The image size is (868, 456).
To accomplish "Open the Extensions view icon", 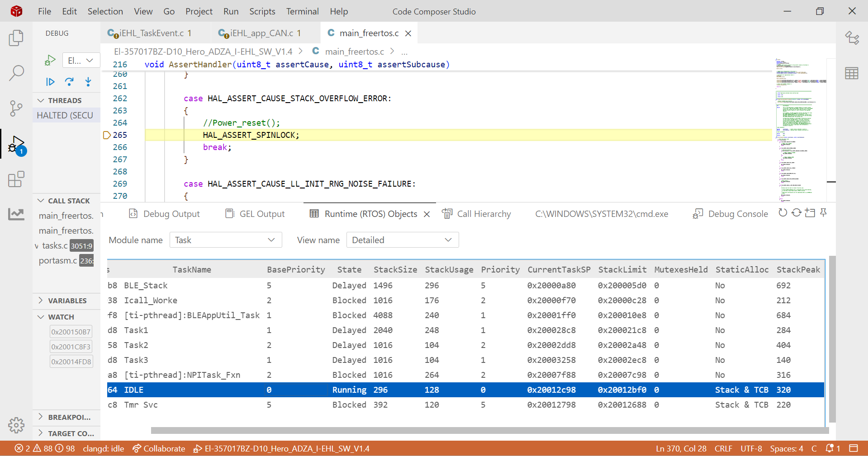I will click(16, 179).
